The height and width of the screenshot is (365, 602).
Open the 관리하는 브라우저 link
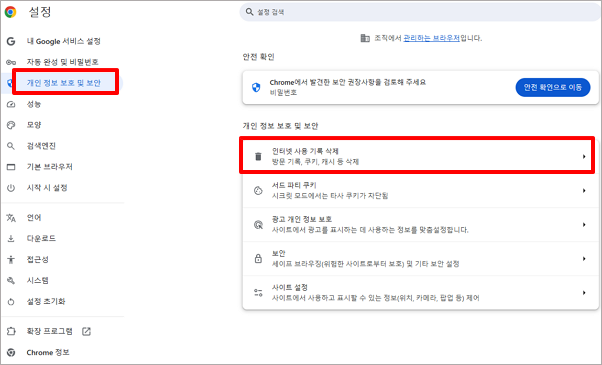point(431,38)
